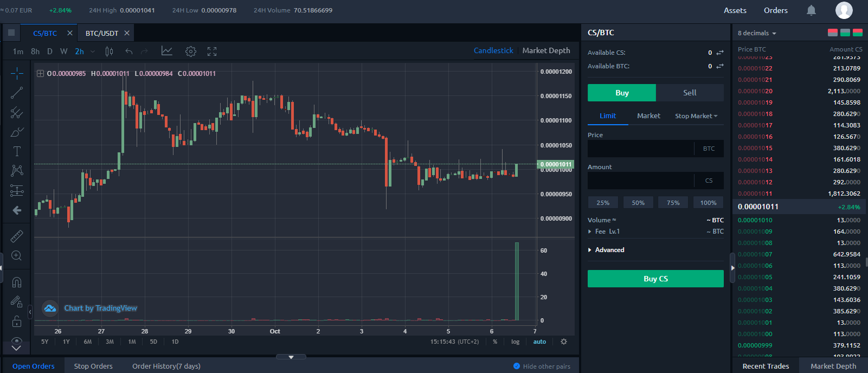Select the measure ruler tool
The width and height of the screenshot is (868, 373).
pos(17,236)
